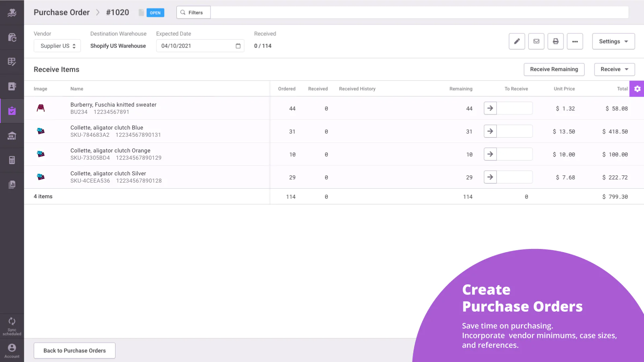Click the print purchase order icon
644x362 pixels.
(555, 41)
